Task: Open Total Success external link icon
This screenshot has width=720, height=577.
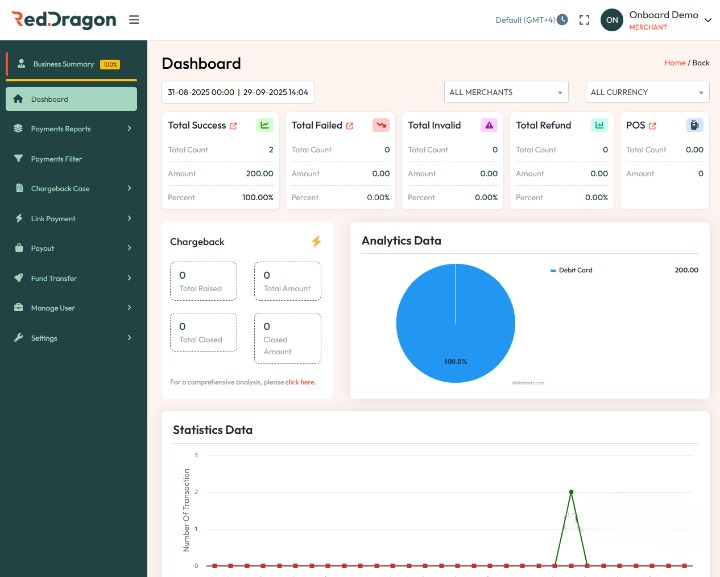Action: [234, 126]
